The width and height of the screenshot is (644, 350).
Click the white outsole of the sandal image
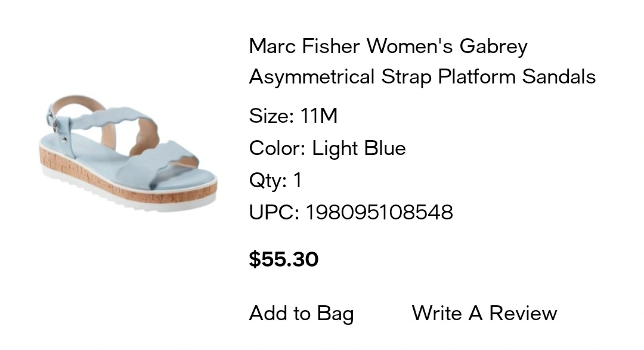pos(137,200)
